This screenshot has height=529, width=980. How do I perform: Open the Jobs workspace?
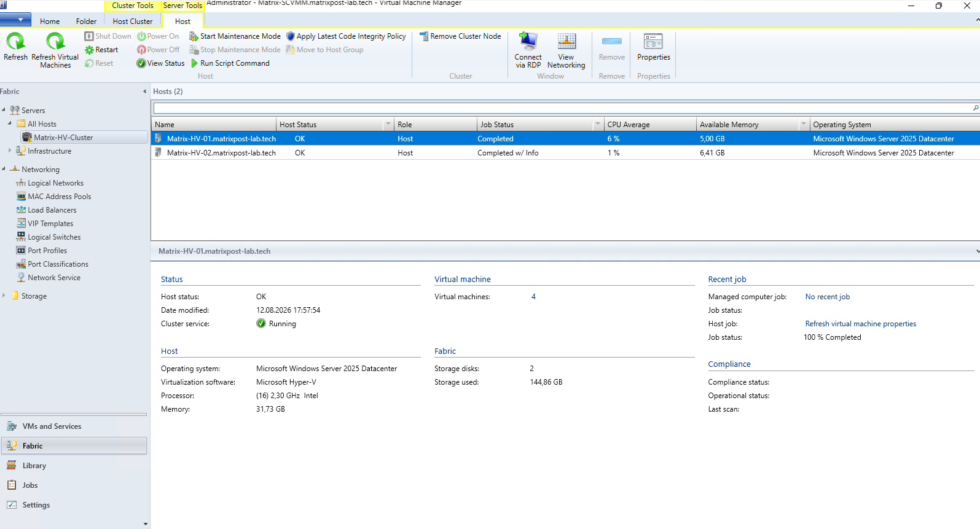[x=74, y=485]
